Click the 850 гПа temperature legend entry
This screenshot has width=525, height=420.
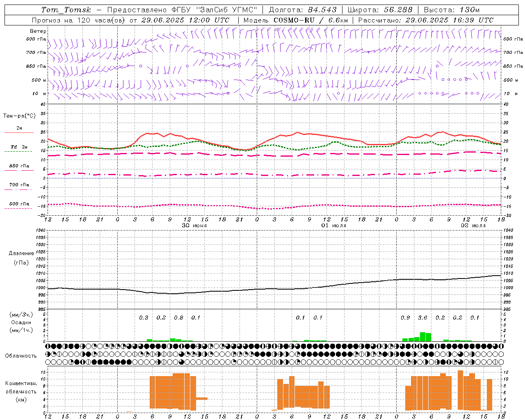(19, 166)
